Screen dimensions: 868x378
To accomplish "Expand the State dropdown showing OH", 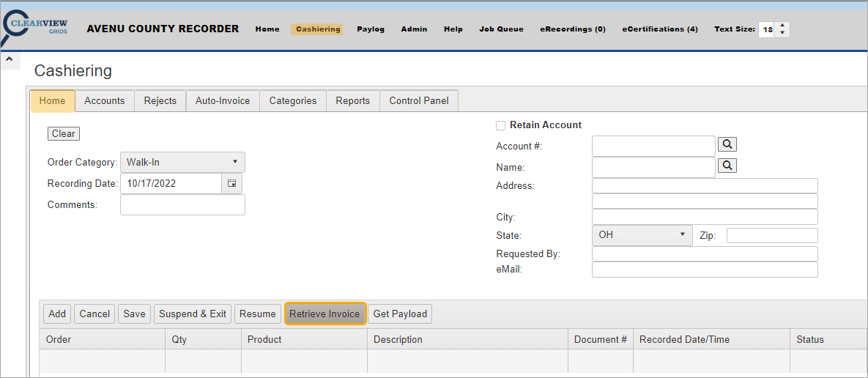I will tap(642, 235).
